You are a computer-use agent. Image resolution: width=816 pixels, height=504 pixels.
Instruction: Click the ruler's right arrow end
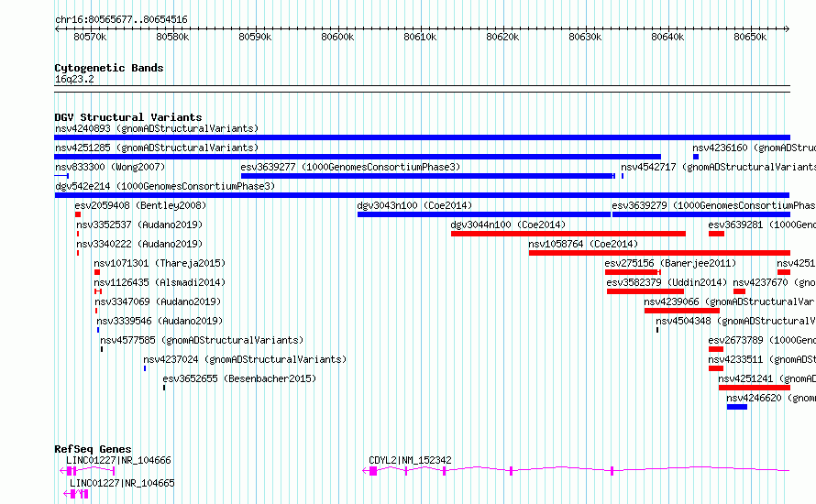click(788, 29)
